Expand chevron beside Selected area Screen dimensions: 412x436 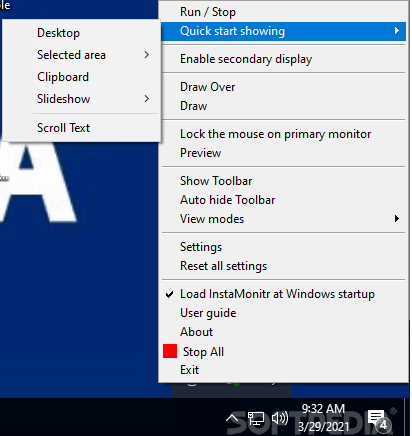(x=147, y=55)
